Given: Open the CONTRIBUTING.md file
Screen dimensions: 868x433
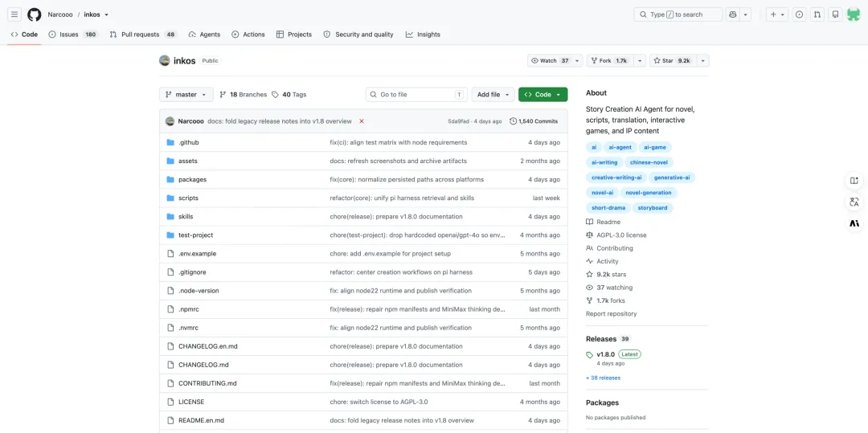Looking at the screenshot, I should 207,383.
